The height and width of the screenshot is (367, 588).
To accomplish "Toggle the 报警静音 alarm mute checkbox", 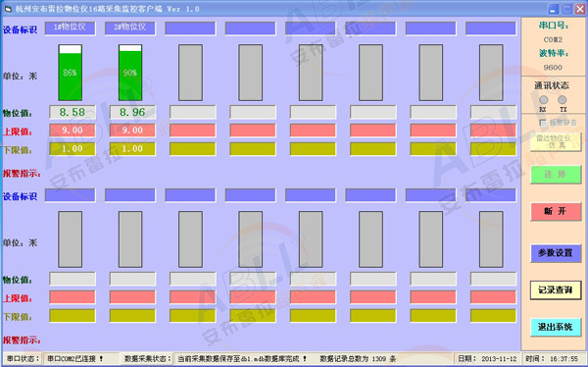I will coord(542,123).
